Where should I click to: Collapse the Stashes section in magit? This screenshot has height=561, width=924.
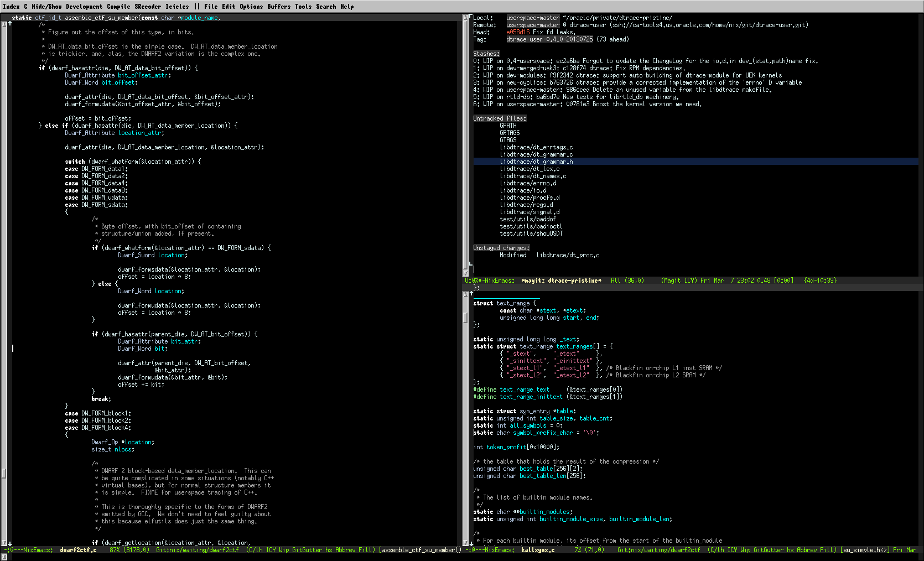(x=486, y=54)
